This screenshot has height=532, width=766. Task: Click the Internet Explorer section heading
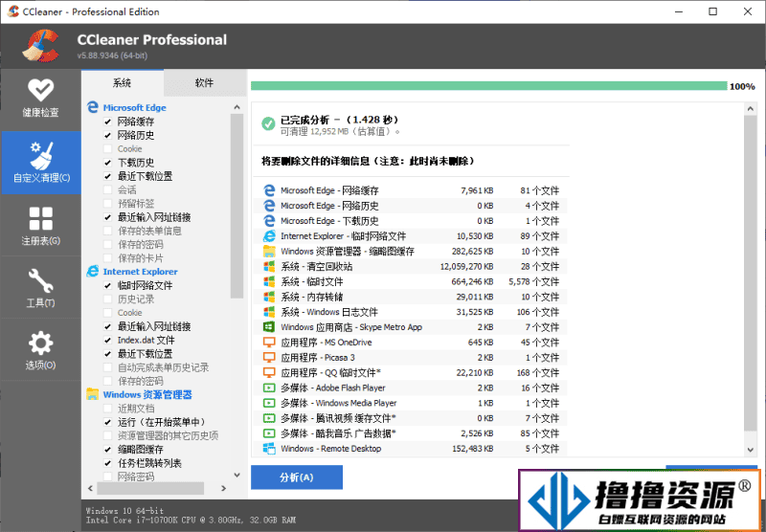140,272
